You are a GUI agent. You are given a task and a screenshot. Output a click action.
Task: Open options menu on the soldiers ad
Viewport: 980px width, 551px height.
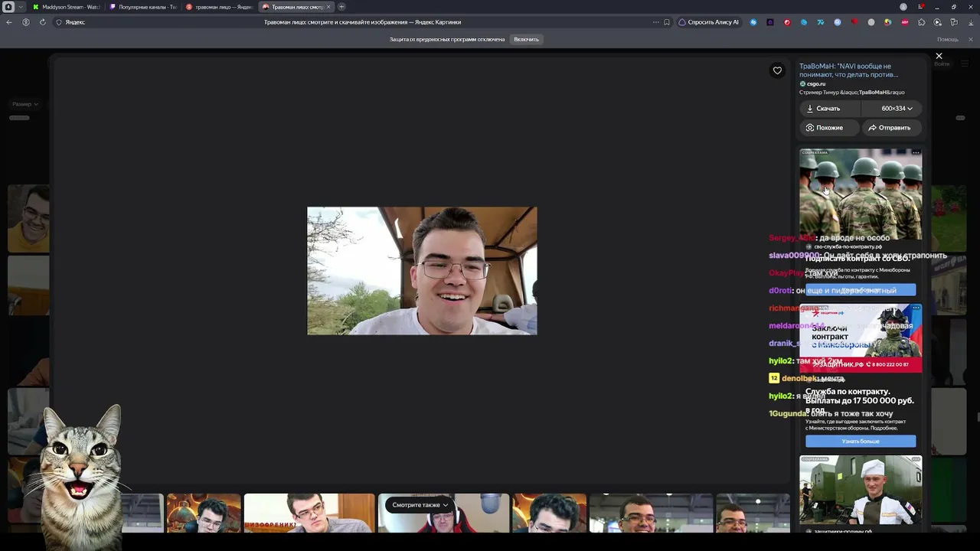point(916,153)
